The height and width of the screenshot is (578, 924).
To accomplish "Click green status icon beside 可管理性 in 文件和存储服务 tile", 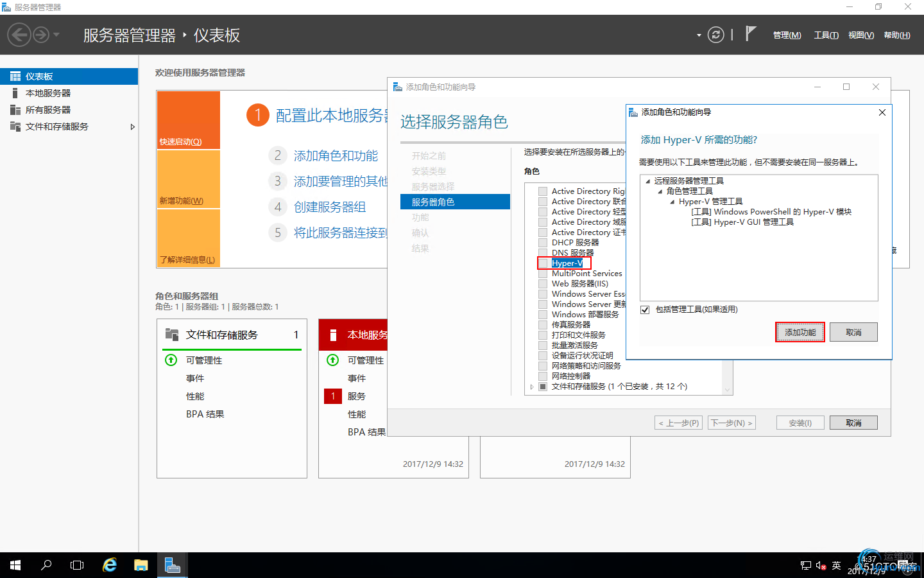I will [171, 360].
